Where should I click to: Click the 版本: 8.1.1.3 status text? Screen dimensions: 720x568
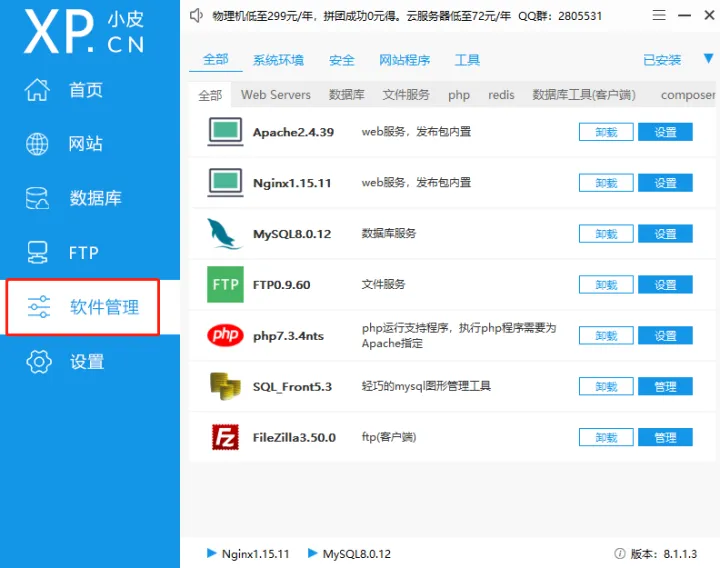[664, 554]
